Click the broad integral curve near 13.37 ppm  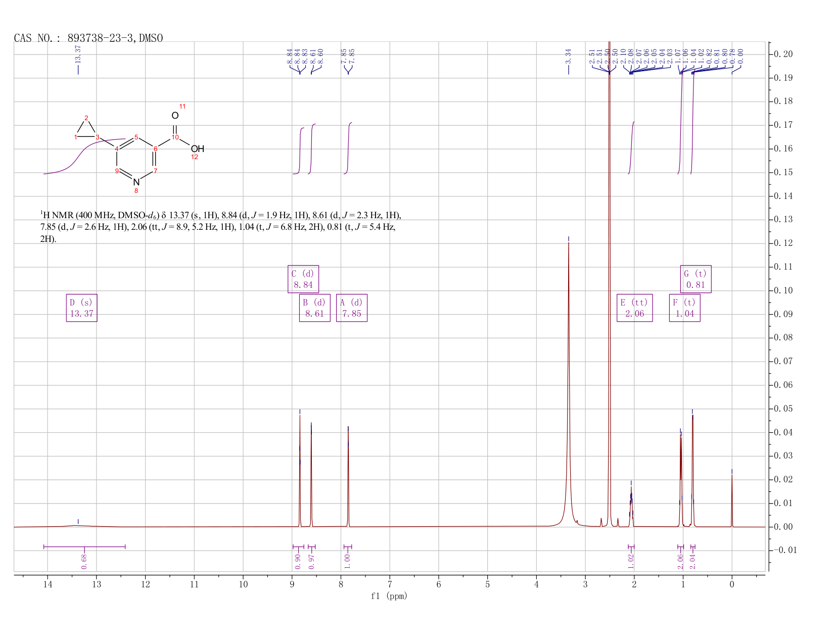pos(84,156)
